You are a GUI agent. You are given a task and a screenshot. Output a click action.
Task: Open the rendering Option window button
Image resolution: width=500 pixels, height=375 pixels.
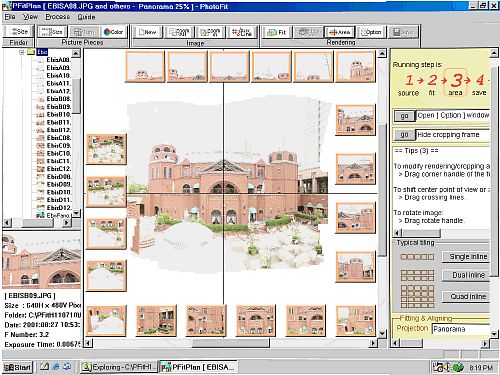[371, 32]
